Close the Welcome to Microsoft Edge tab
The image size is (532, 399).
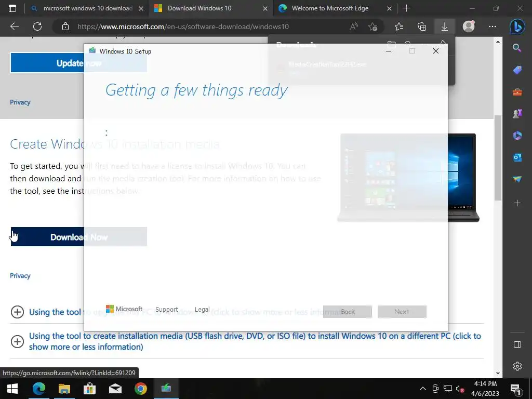point(390,8)
